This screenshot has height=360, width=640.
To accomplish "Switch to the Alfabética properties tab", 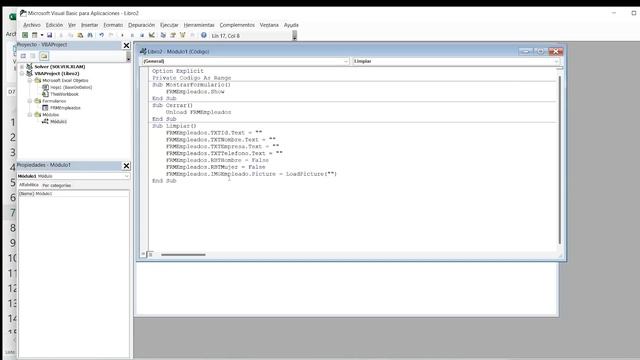I will pos(29,185).
